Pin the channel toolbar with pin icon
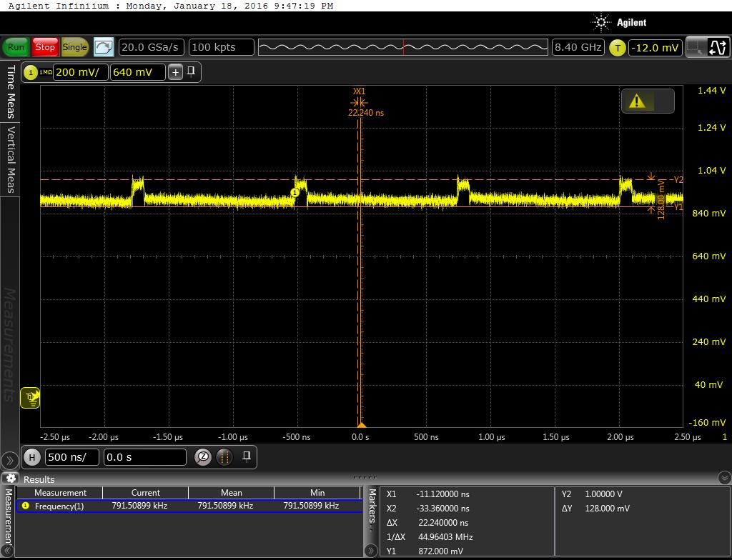 (192, 71)
